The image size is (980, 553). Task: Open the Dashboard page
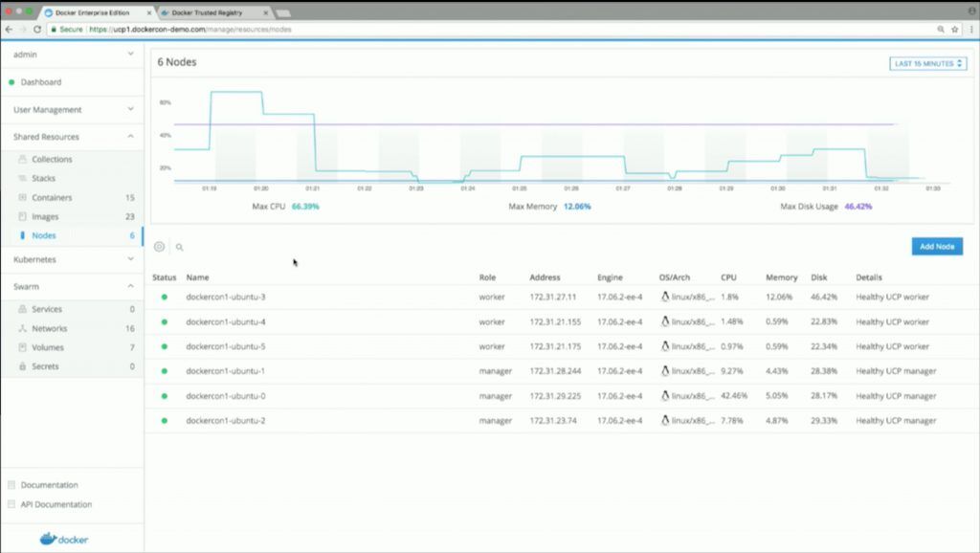tap(40, 82)
